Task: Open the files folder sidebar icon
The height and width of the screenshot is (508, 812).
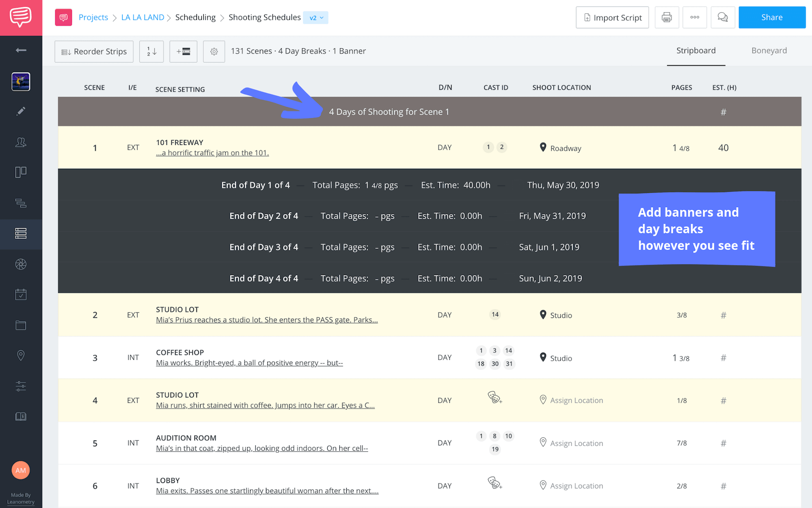Action: [21, 325]
